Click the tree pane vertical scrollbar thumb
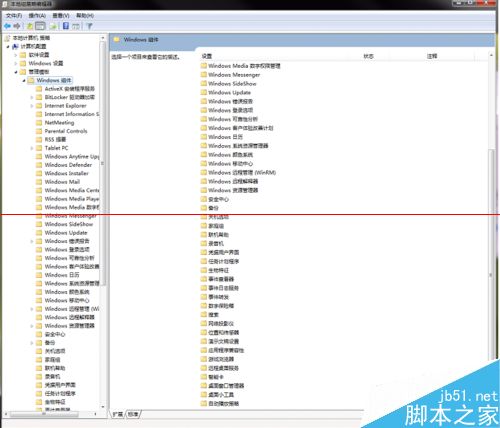 103,163
